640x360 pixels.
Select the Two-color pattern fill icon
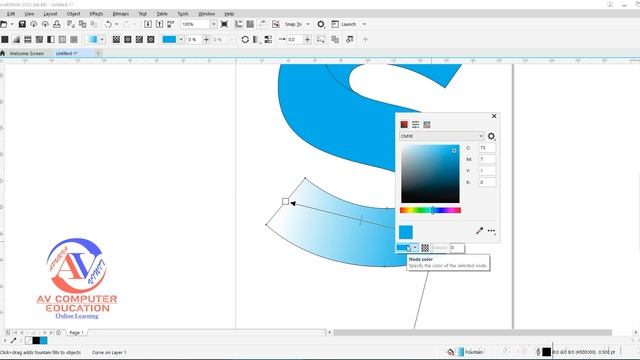[x=51, y=39]
